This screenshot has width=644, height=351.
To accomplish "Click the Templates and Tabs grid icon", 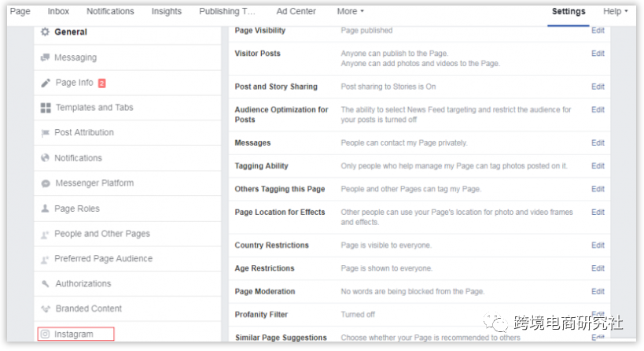I will pos(46,108).
